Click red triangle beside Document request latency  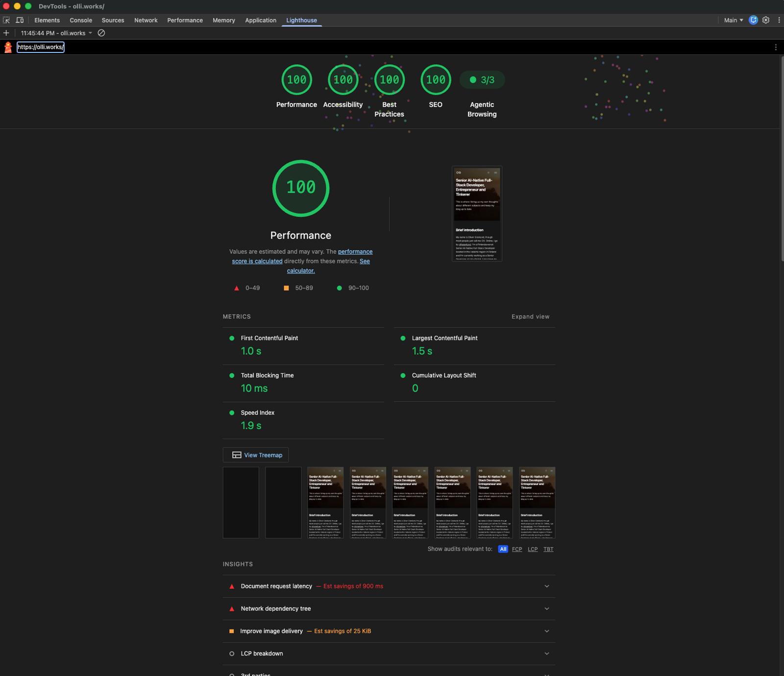click(232, 586)
